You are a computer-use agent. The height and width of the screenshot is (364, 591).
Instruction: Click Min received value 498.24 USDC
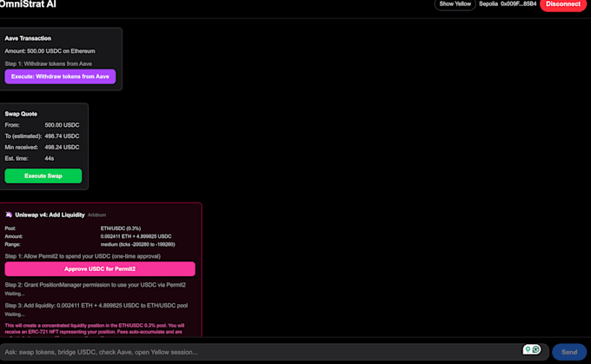click(x=62, y=148)
